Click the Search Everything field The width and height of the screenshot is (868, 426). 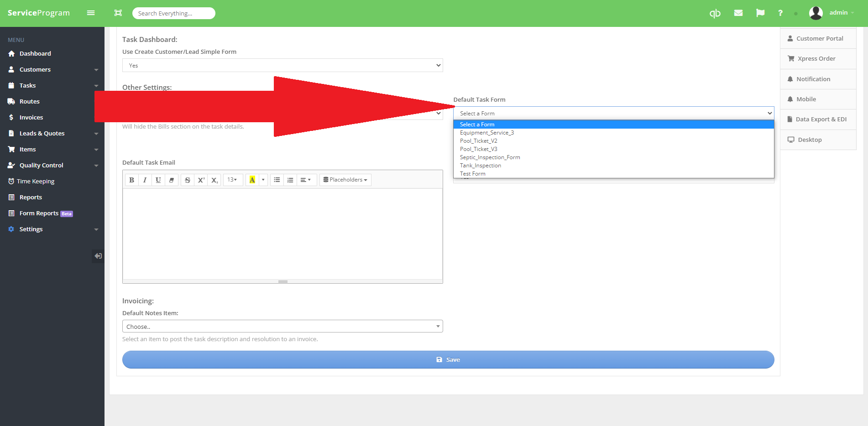click(173, 13)
